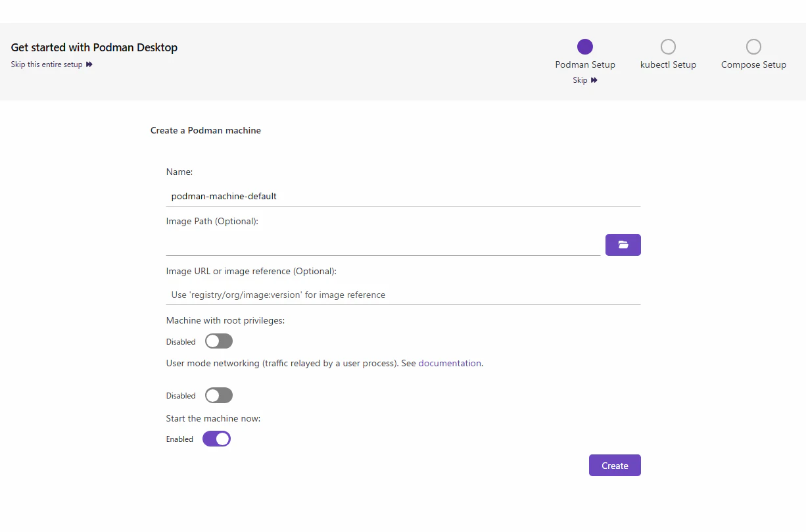Click Disabled text under root privileges
Viewport: 806px width, 532px height.
[x=181, y=342]
